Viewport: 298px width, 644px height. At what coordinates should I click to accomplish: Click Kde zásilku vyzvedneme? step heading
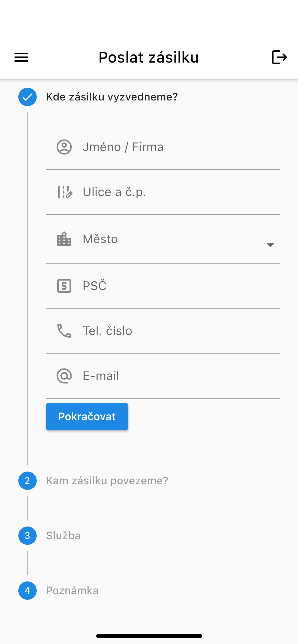(x=112, y=97)
